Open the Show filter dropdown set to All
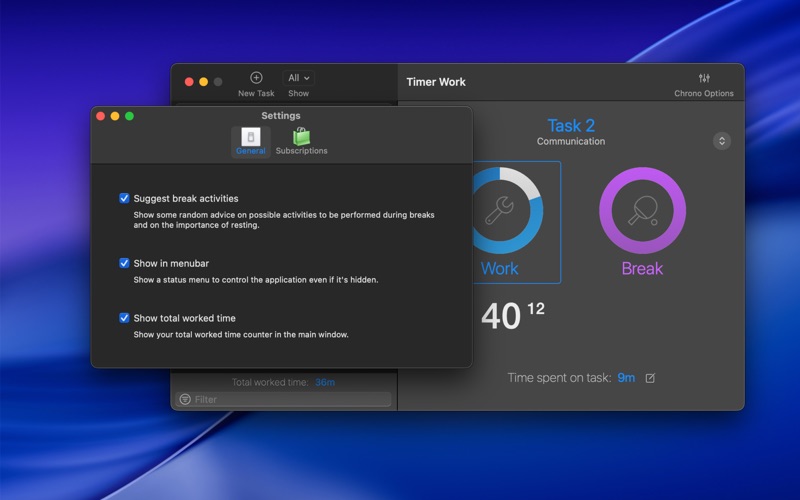 298,78
